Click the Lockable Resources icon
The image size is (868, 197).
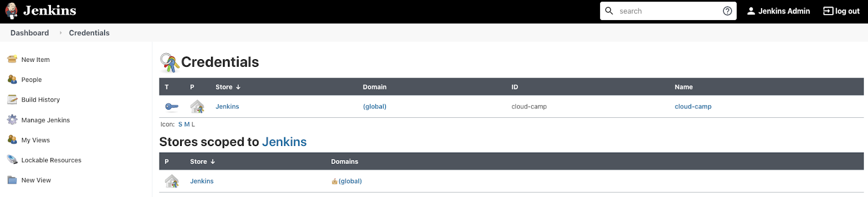pyautogui.click(x=12, y=160)
